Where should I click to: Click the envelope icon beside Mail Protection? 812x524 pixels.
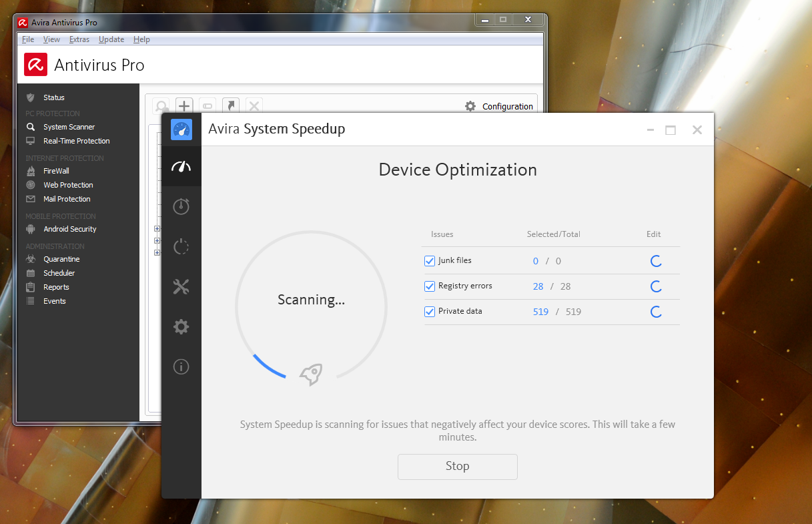click(x=30, y=199)
